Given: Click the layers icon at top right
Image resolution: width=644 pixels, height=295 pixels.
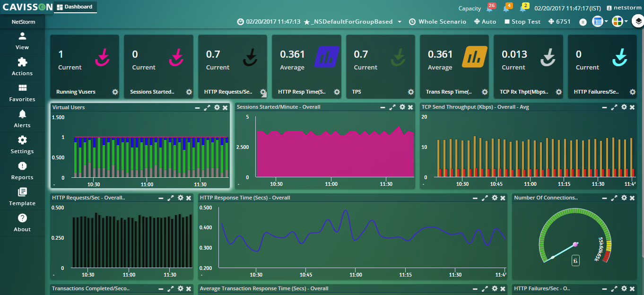Looking at the screenshot, I should point(637,21).
